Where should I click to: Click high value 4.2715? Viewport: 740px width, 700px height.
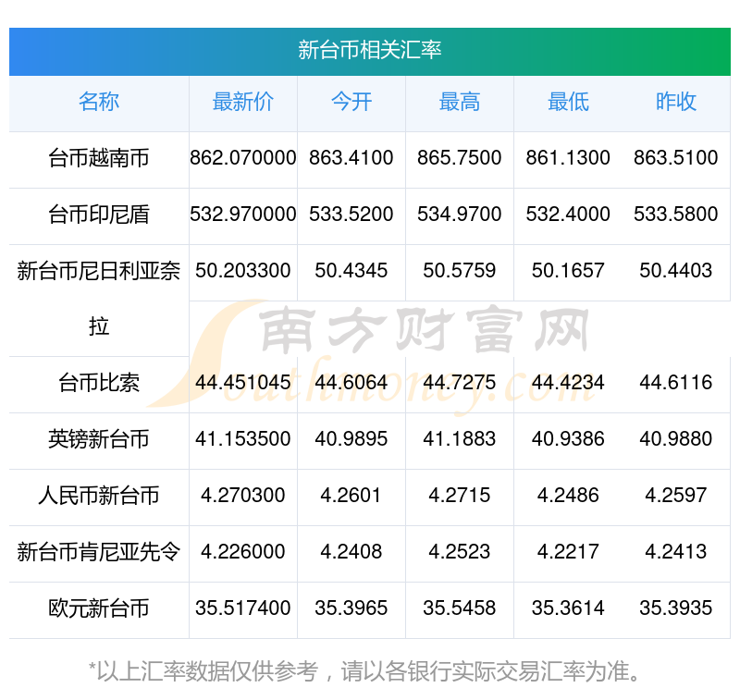(459, 496)
